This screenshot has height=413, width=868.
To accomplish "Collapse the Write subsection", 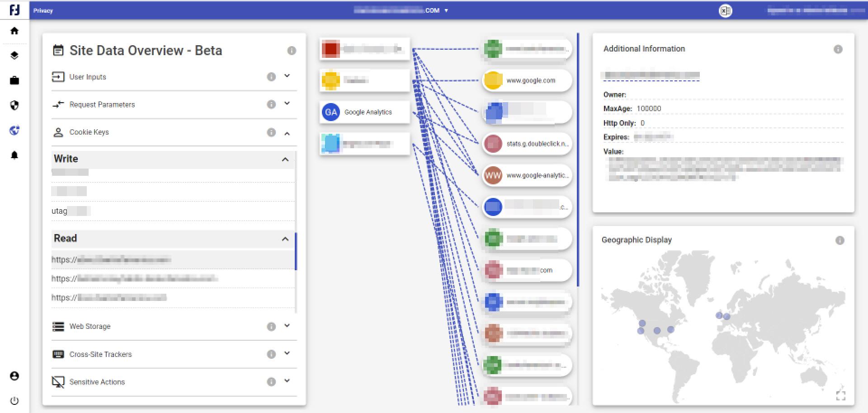I will [x=285, y=159].
